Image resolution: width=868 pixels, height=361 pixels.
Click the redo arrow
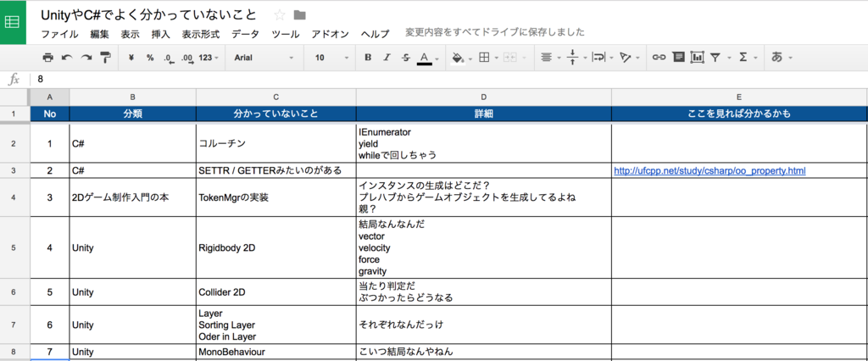click(x=86, y=57)
